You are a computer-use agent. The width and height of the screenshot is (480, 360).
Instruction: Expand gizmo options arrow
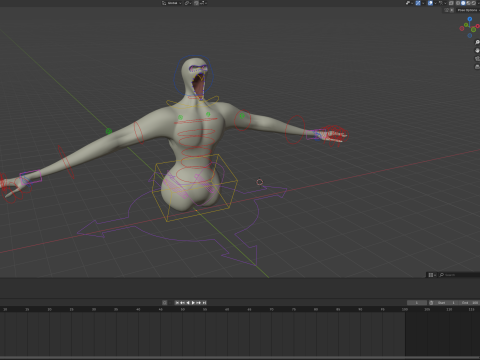[x=423, y=3]
